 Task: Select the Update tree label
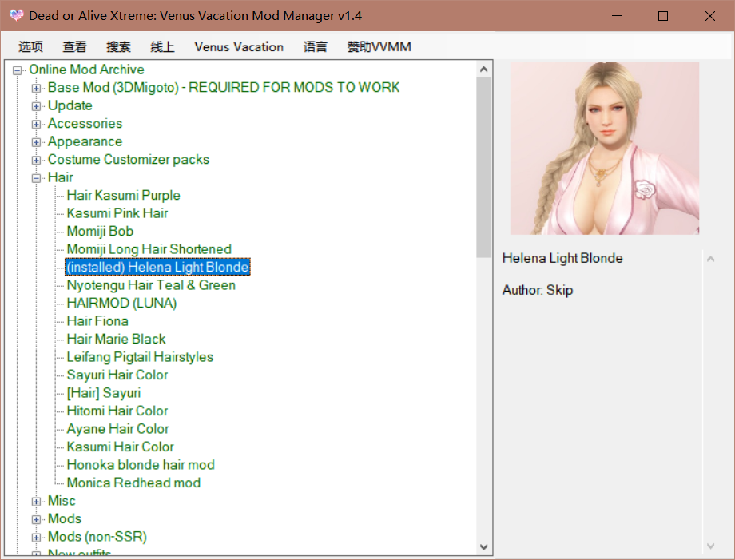70,105
